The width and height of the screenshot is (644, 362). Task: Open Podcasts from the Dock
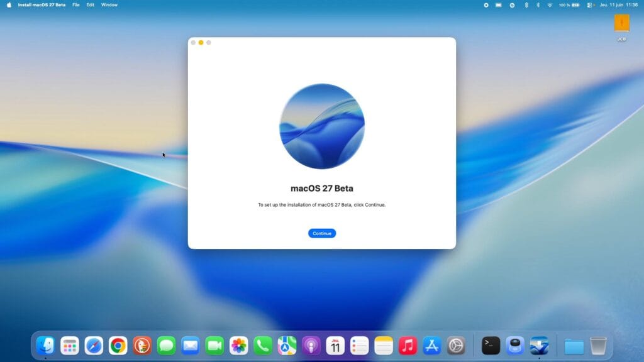(x=311, y=346)
